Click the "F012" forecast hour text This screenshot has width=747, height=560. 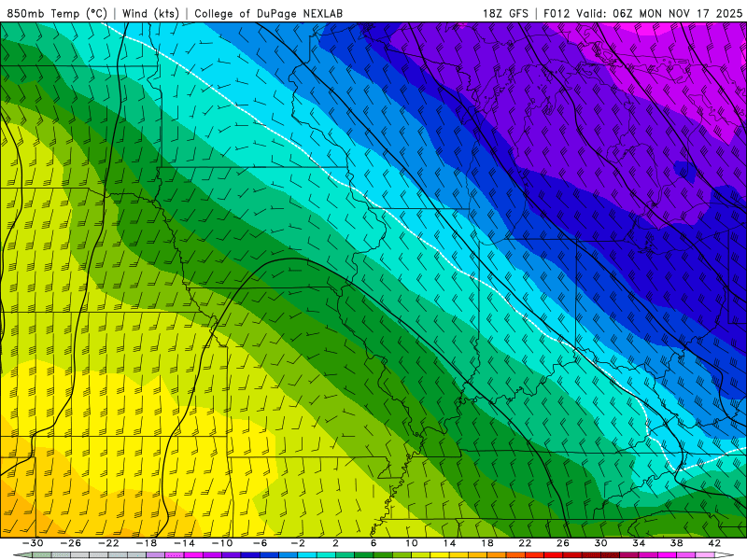coord(557,13)
